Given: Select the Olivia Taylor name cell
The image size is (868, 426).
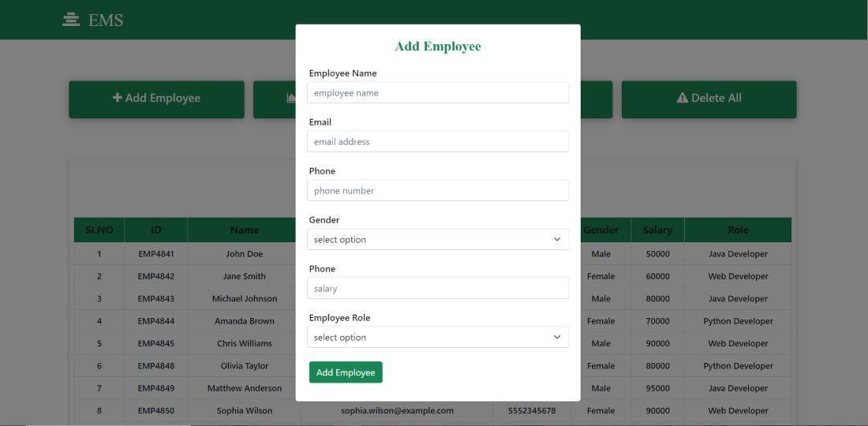Looking at the screenshot, I should tap(244, 366).
